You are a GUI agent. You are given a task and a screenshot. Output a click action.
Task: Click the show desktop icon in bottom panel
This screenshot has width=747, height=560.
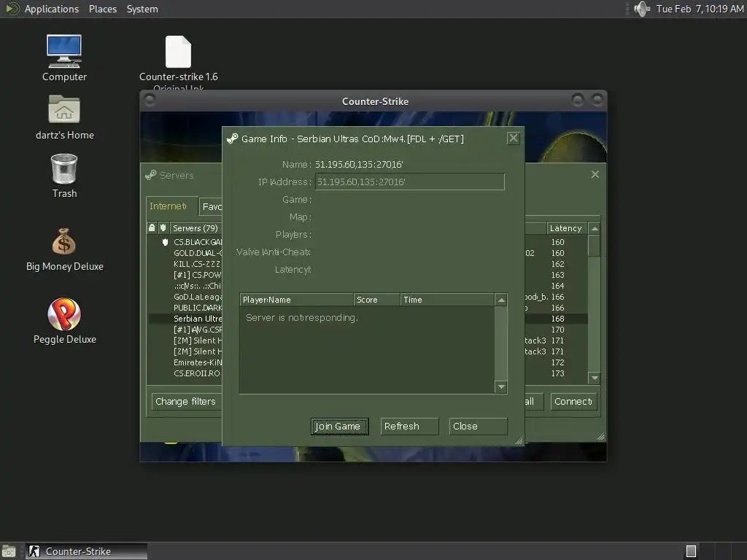(x=9, y=551)
